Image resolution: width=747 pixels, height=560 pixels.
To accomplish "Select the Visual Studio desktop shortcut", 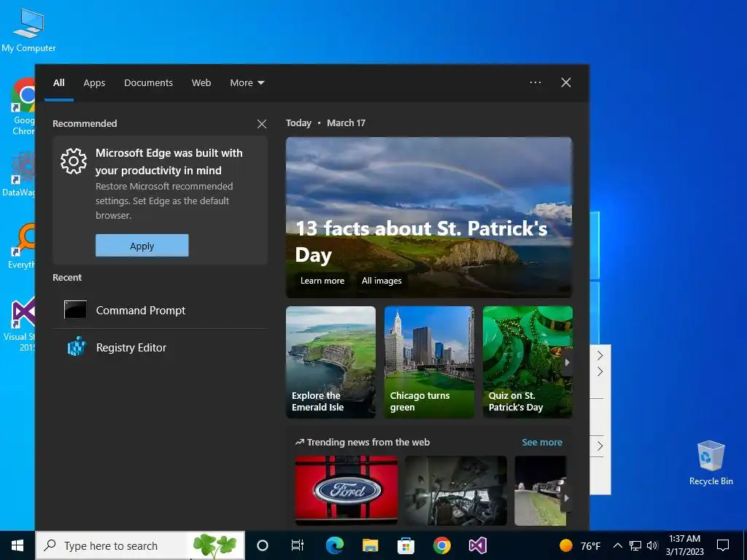I will 21,324.
